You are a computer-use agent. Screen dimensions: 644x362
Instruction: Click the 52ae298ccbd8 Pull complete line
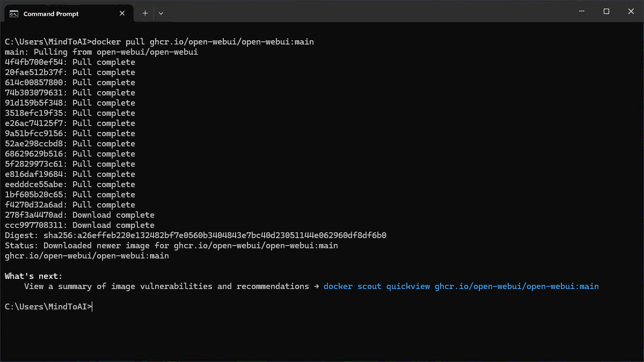(70, 144)
